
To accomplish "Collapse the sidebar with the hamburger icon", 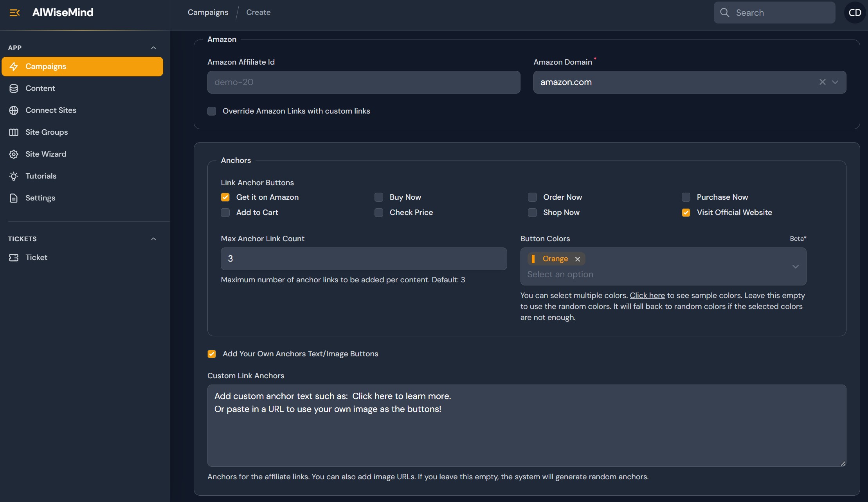I will click(15, 12).
